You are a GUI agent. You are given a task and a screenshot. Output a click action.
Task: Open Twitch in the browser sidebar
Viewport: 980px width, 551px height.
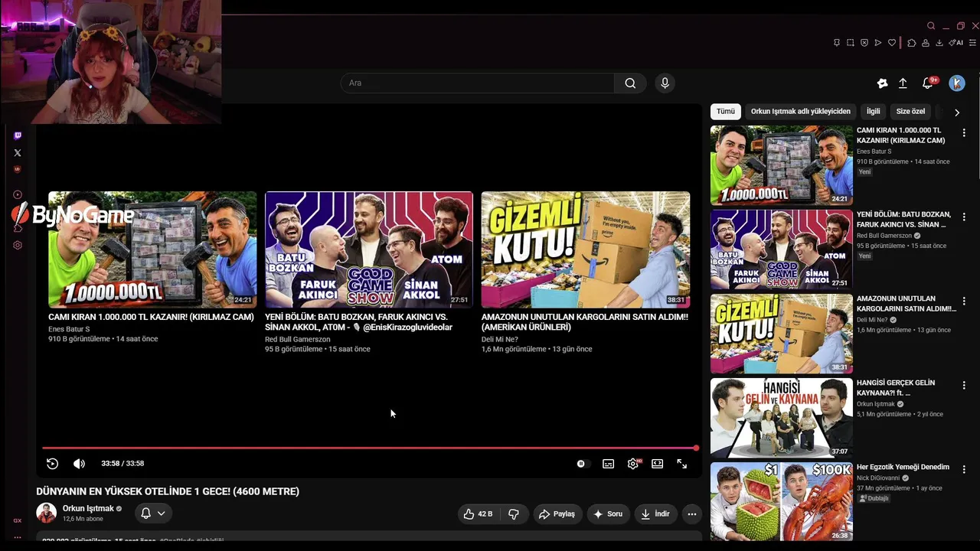pyautogui.click(x=18, y=135)
